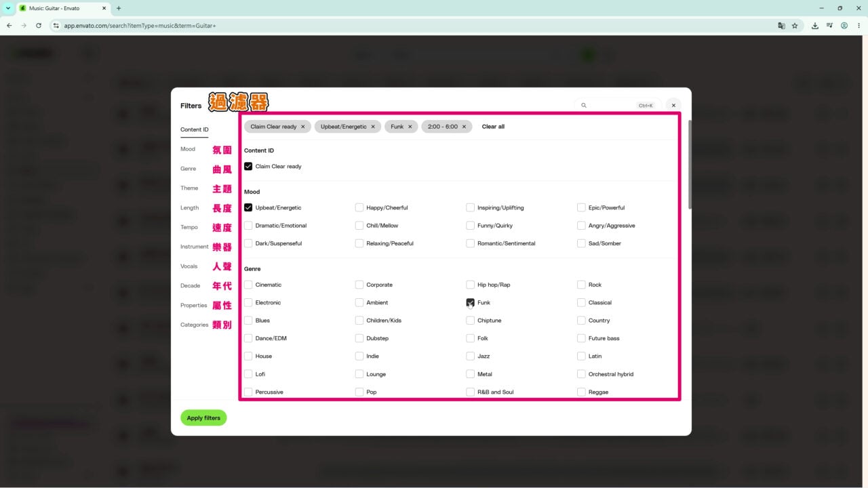
Task: Close the Music: Guitar - Envato tab
Action: 104,8
